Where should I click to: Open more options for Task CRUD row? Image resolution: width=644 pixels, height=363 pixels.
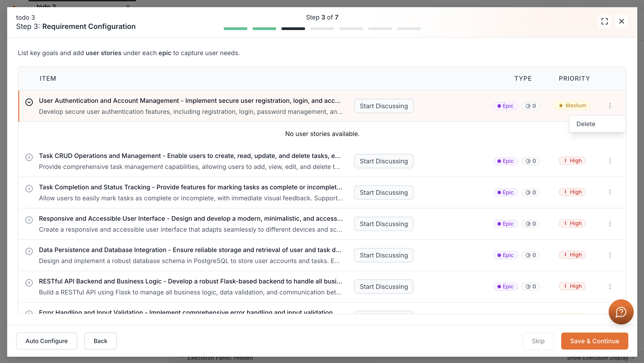(610, 161)
